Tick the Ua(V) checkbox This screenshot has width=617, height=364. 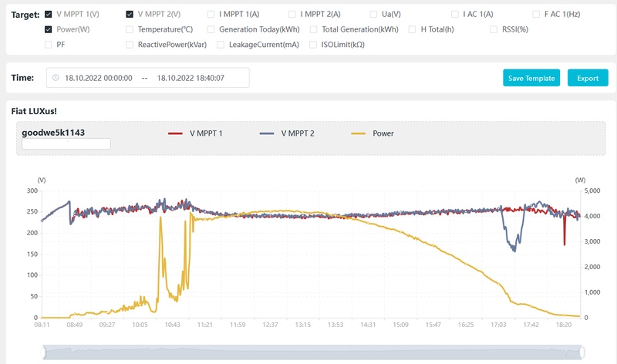(x=373, y=14)
